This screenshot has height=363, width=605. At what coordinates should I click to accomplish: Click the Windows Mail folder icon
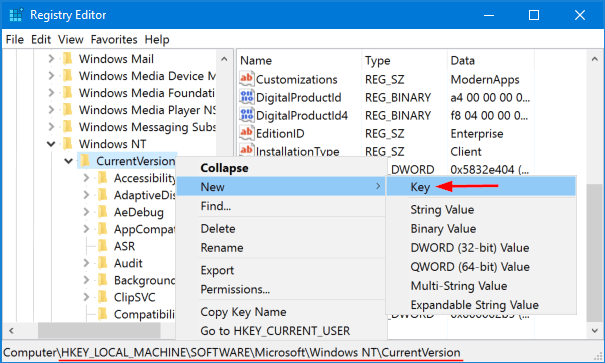[68, 59]
